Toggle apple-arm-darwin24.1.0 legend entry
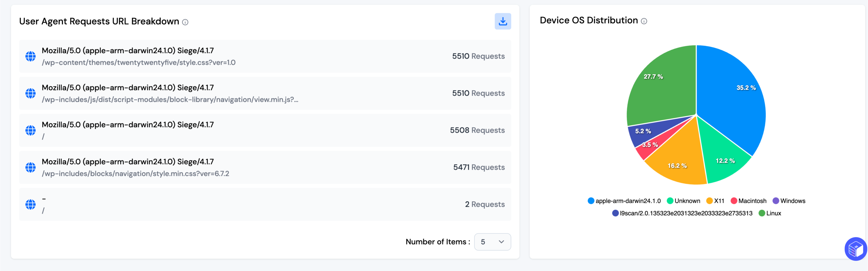Screen dimensions: 868x271 pyautogui.click(x=624, y=201)
